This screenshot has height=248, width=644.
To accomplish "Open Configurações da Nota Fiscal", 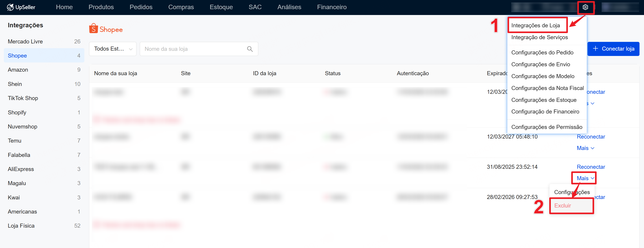I will [547, 88].
